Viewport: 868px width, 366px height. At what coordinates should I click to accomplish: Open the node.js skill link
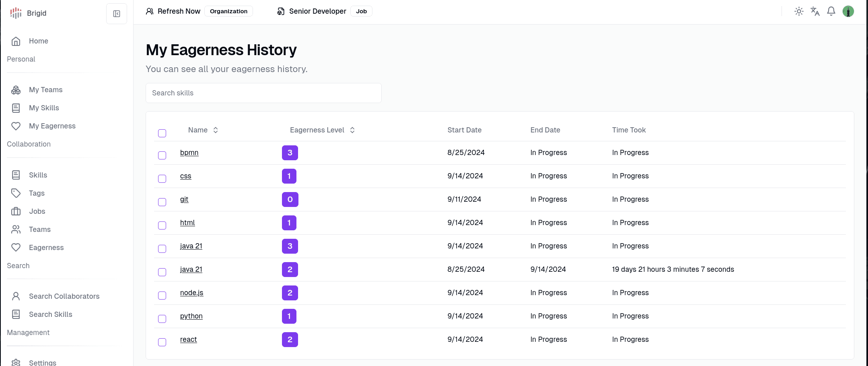(x=191, y=293)
